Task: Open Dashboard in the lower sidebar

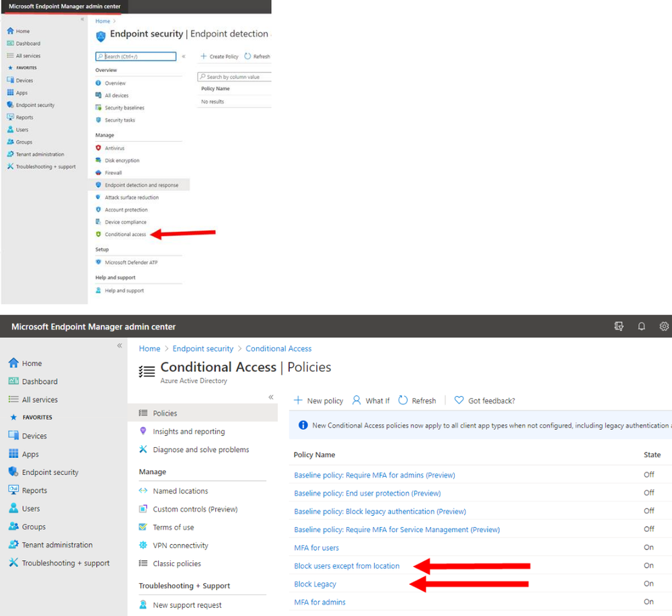Action: pyautogui.click(x=33, y=381)
